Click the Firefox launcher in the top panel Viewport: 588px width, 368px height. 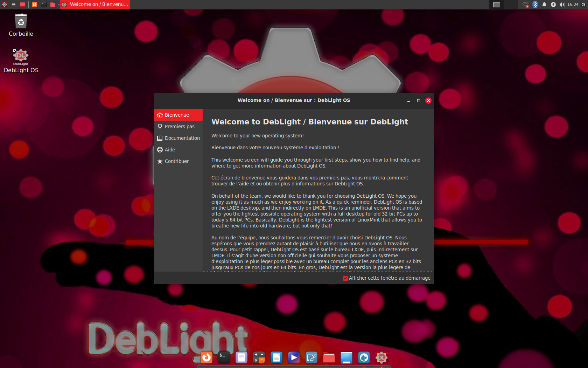pyautogui.click(x=35, y=5)
